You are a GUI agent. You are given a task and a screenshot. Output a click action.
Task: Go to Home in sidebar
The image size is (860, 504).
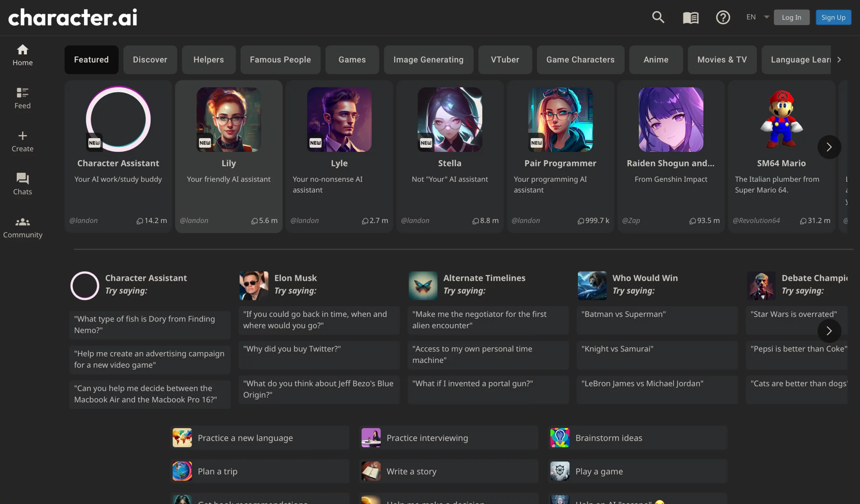pyautogui.click(x=23, y=55)
